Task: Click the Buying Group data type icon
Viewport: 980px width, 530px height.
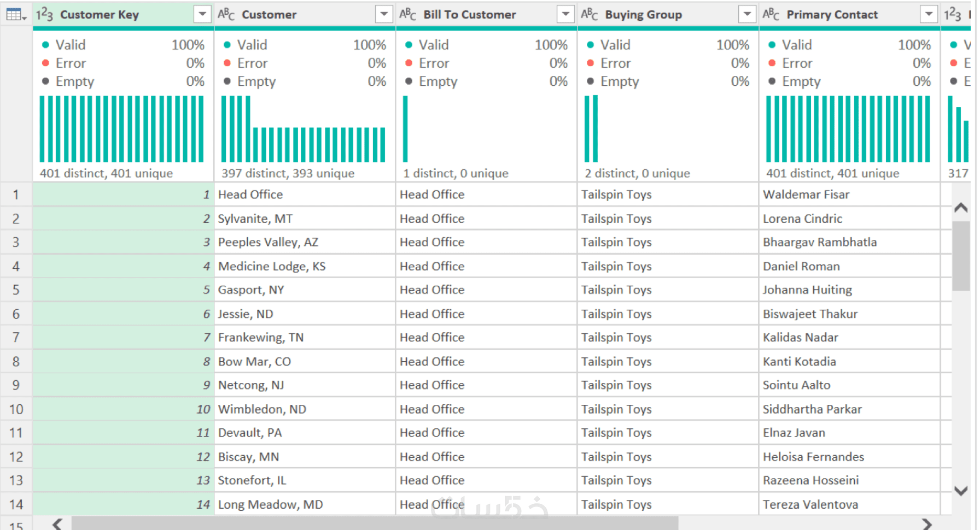Action: pos(589,14)
